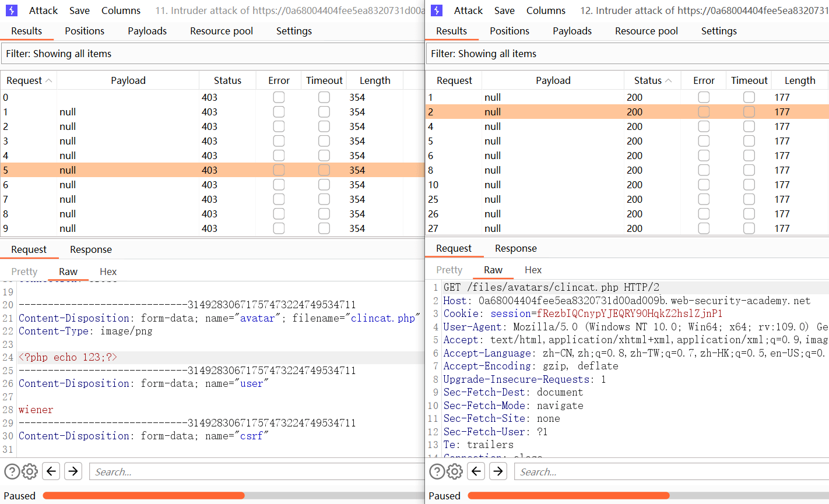Open search settings gear in left panel
The image size is (829, 504).
[30, 471]
